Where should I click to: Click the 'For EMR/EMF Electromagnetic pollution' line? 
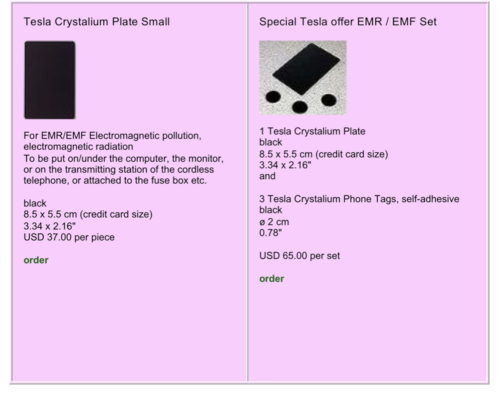tap(112, 136)
